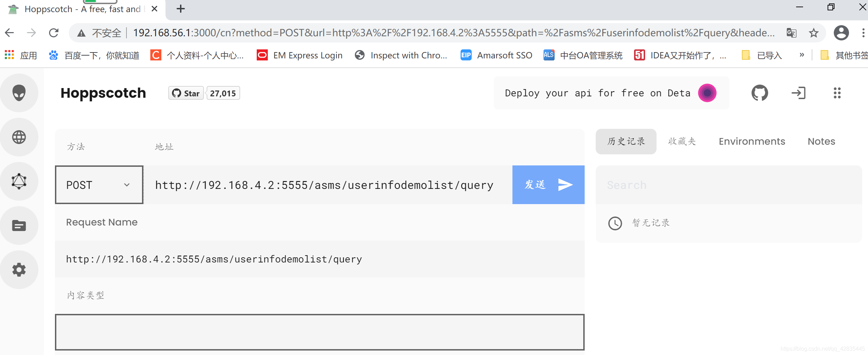
Task: Click the request URL address field
Action: [x=328, y=185]
